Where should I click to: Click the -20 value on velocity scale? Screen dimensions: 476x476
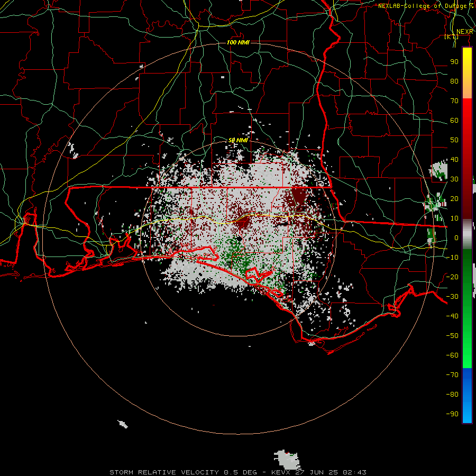452,277
